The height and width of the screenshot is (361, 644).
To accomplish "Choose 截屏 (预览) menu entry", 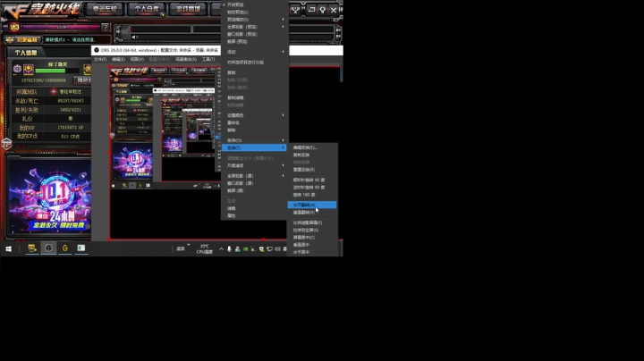I will (255, 41).
